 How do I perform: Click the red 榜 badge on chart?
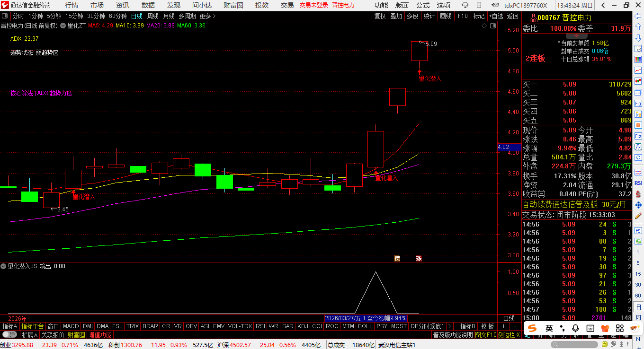click(397, 258)
